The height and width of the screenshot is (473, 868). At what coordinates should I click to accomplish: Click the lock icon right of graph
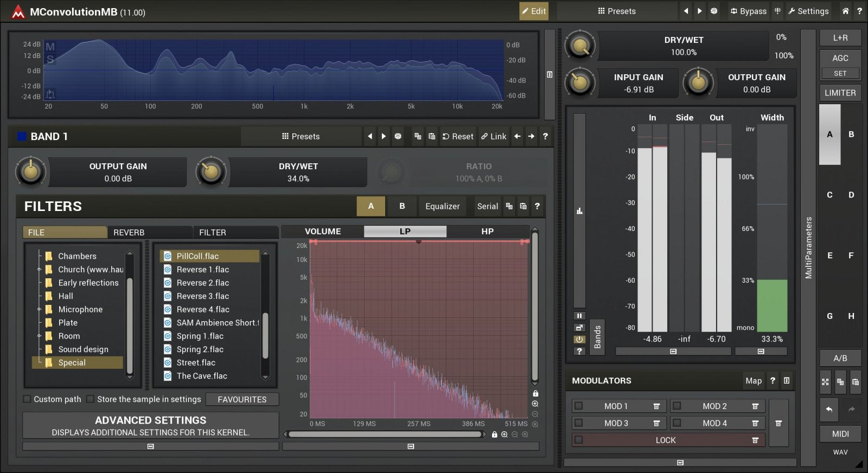pos(535,393)
